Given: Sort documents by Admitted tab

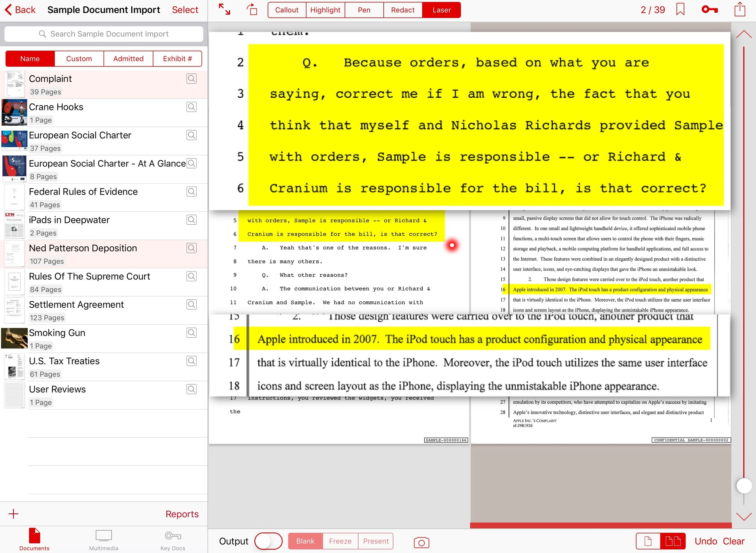Looking at the screenshot, I should coord(128,59).
